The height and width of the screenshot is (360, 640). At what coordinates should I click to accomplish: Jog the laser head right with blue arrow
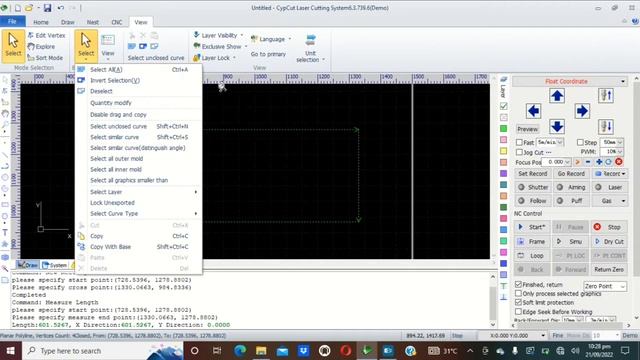582,111
